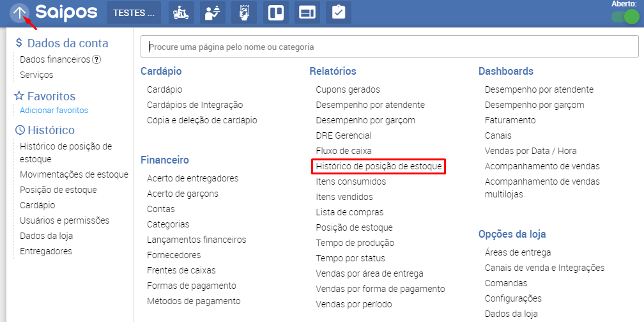Open the delivery motorcycle icon in toolbar
The height and width of the screenshot is (322, 644).
(x=181, y=13)
